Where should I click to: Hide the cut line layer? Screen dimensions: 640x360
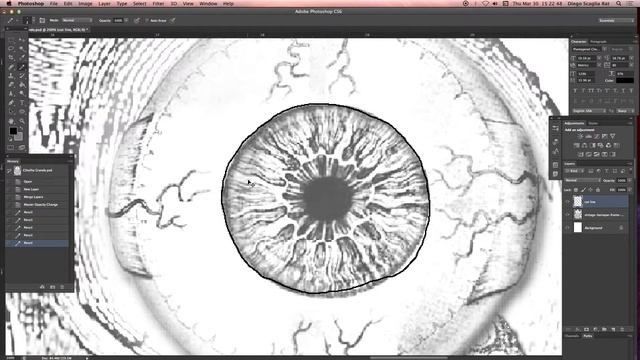[567, 202]
